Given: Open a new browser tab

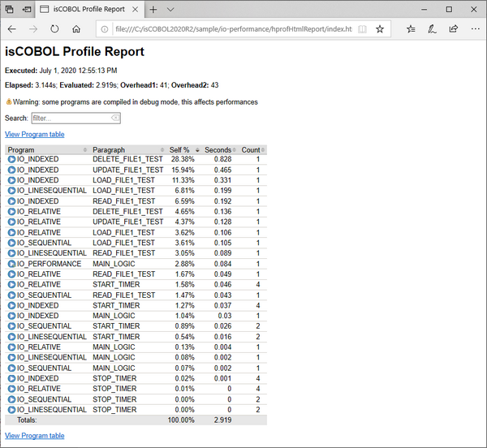Looking at the screenshot, I should pyautogui.click(x=153, y=9).
